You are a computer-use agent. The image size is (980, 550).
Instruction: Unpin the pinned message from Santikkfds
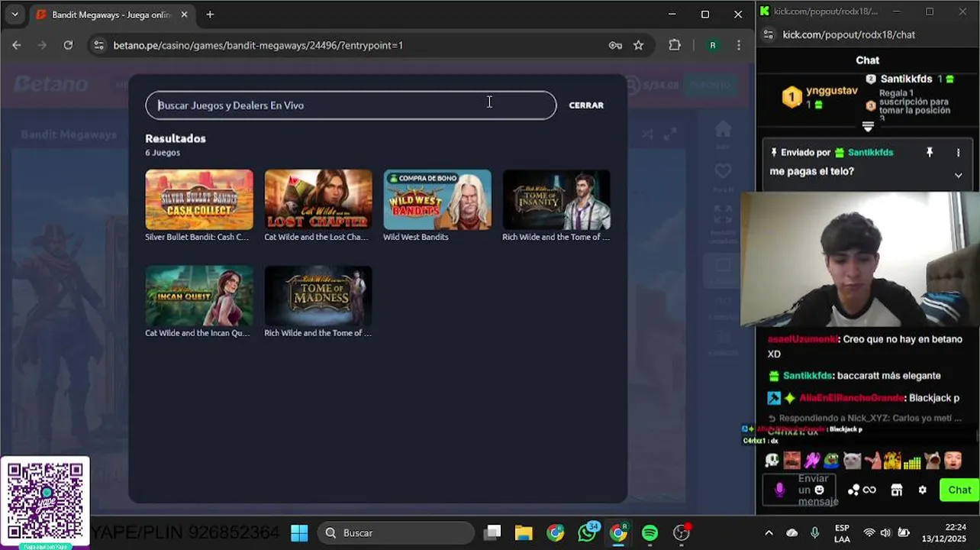click(930, 153)
